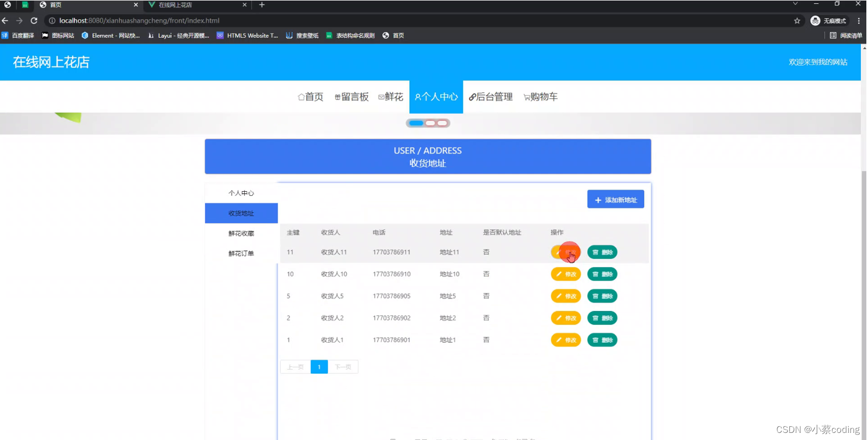
Task: Open the 首页 bookmark in bookmarks bar
Action: tap(393, 36)
